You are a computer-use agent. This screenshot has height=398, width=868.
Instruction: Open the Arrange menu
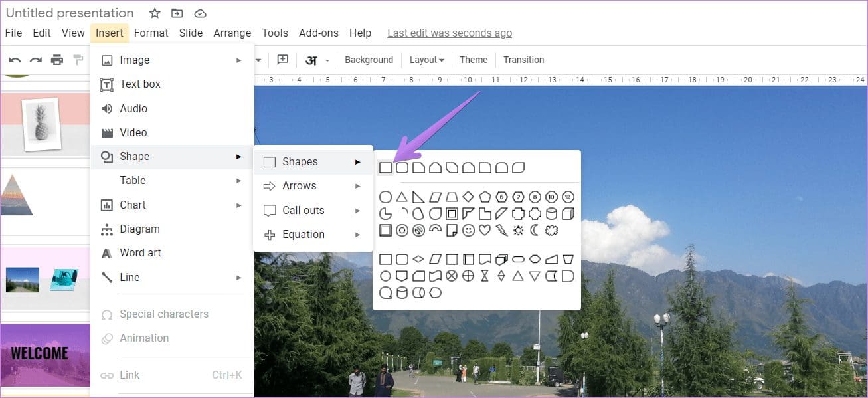232,33
